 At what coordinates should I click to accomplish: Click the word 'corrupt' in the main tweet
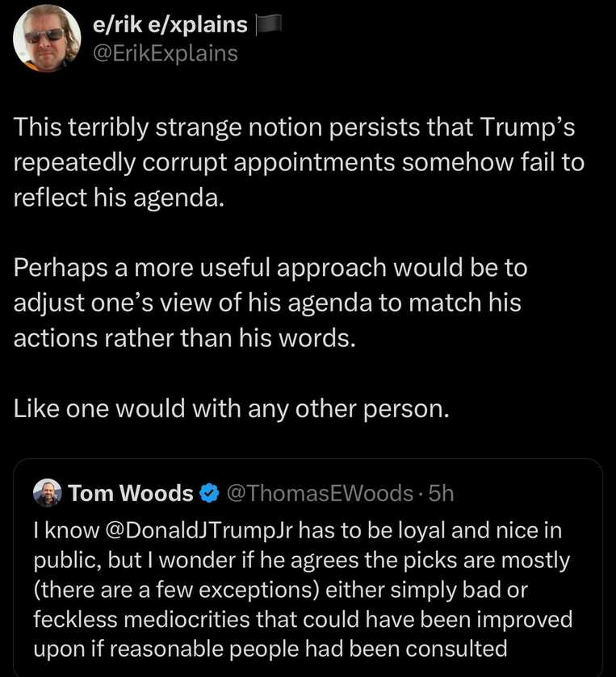[184, 163]
